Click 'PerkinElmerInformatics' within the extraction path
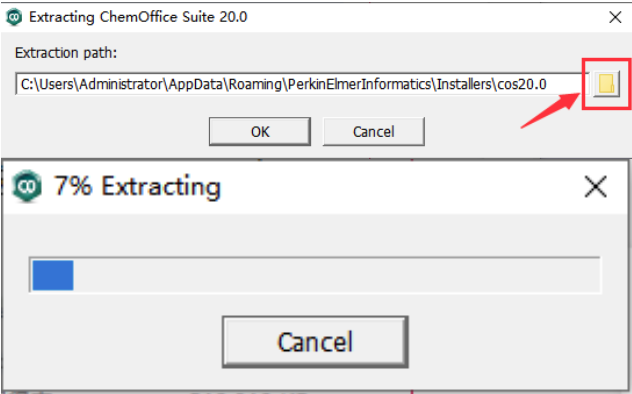Screen dimensions: 632x394 360,84
